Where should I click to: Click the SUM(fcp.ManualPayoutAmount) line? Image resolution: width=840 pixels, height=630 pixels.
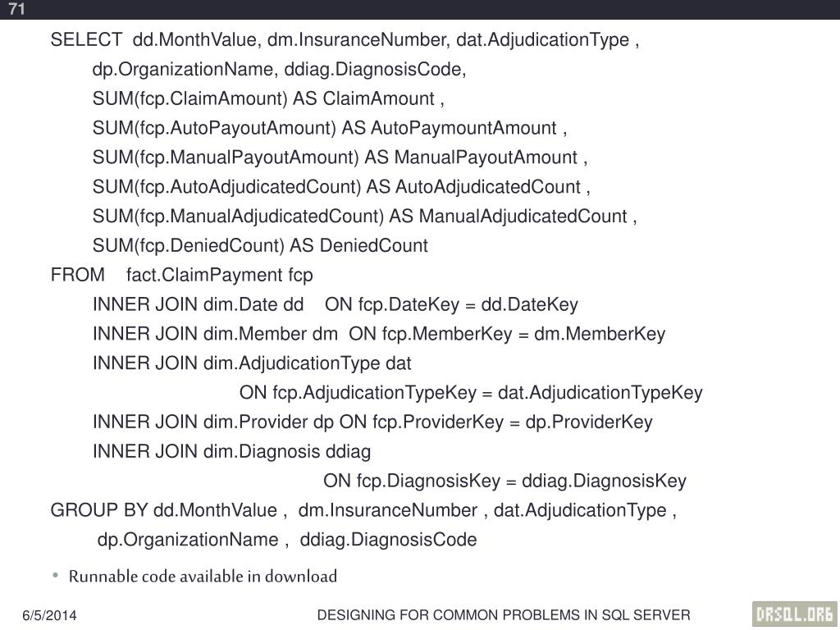coord(340,157)
